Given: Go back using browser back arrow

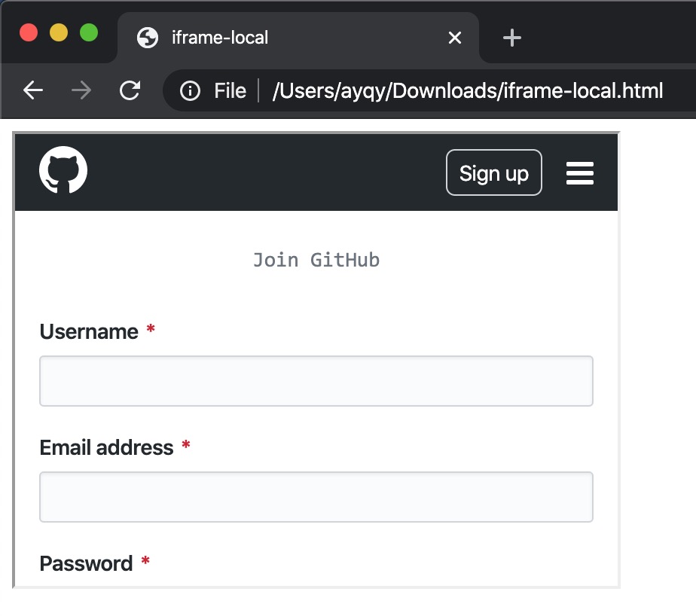Looking at the screenshot, I should pyautogui.click(x=33, y=91).
